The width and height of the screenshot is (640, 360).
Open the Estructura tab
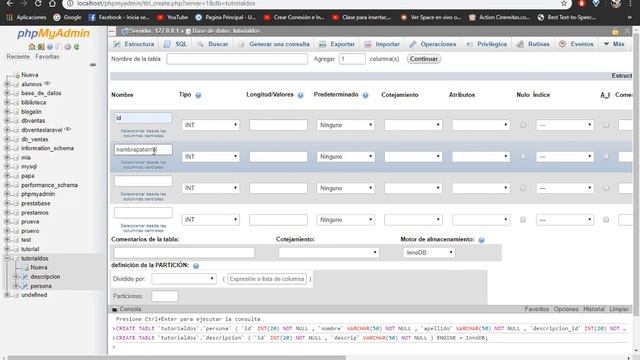(x=135, y=44)
